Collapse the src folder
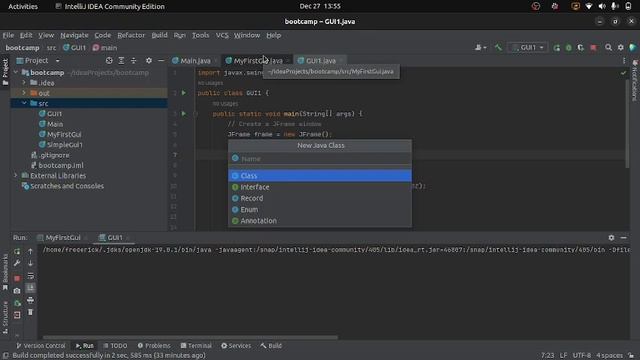The width and height of the screenshot is (640, 360). pos(24,103)
